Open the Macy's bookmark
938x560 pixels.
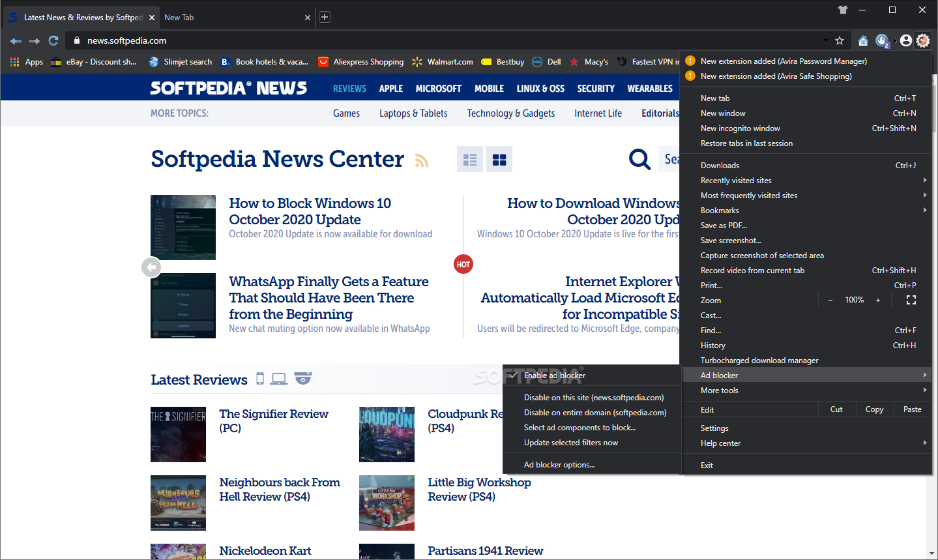[x=589, y=62]
